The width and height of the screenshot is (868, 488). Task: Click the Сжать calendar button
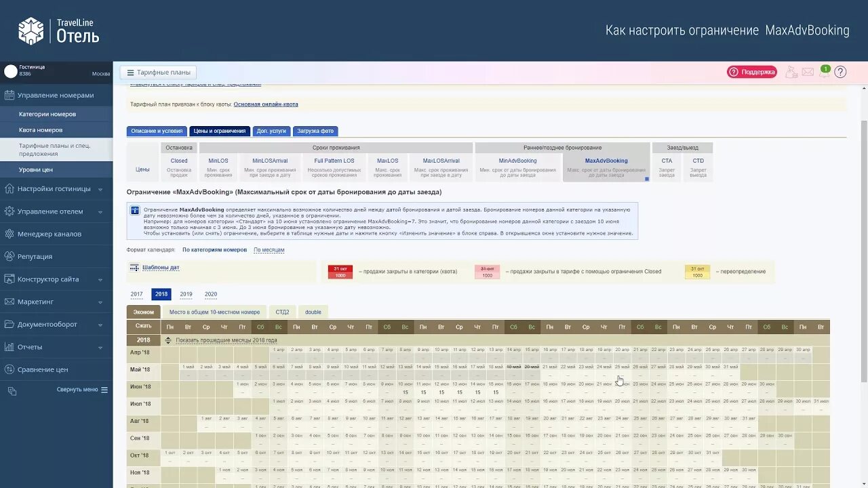pos(143,327)
